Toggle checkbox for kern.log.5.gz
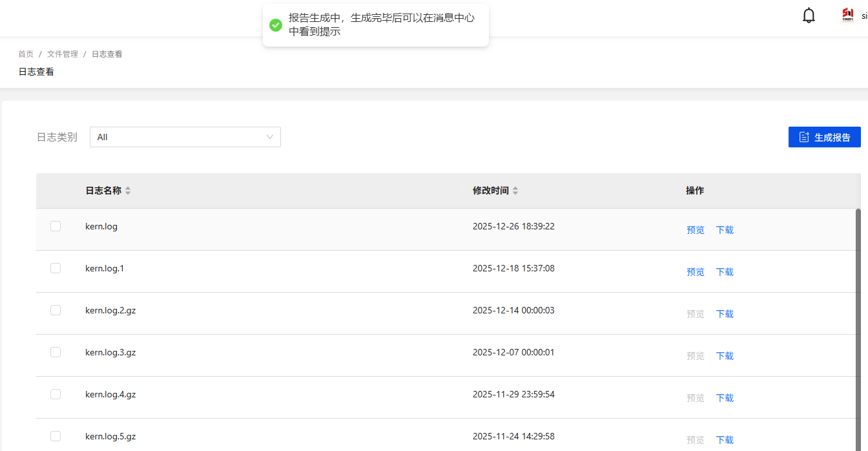 coord(56,436)
